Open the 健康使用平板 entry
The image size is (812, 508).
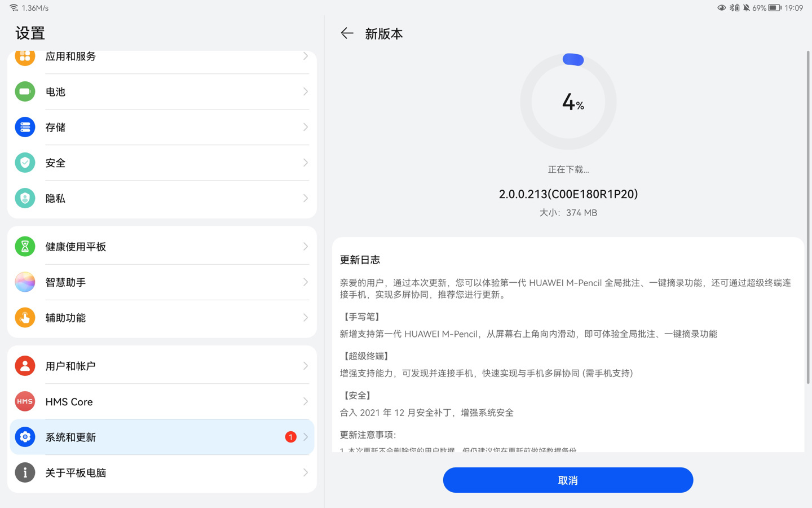[x=162, y=247]
